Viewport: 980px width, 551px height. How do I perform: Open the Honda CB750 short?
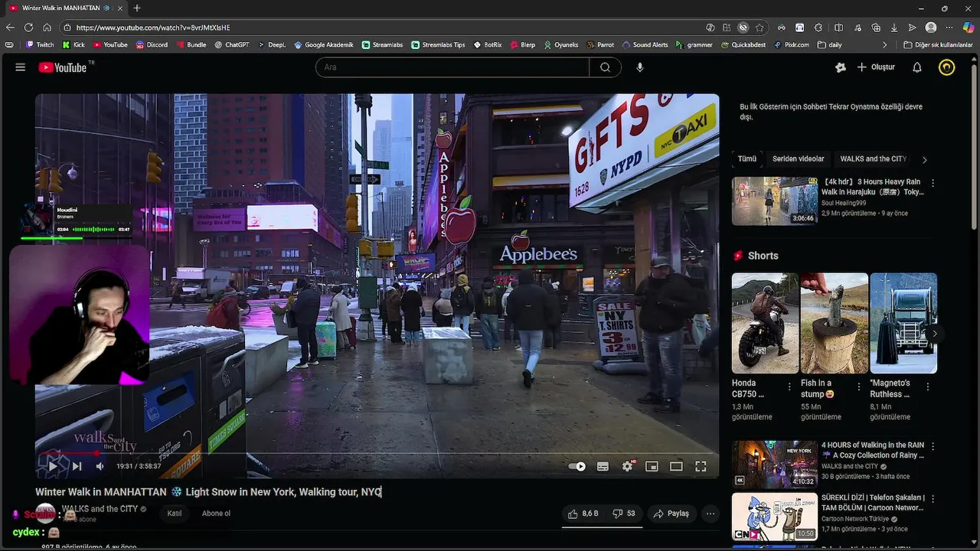point(765,323)
